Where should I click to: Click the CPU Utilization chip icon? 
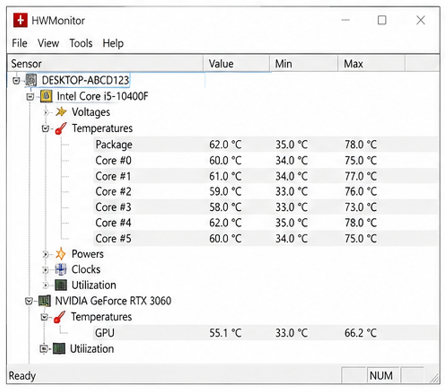click(61, 285)
